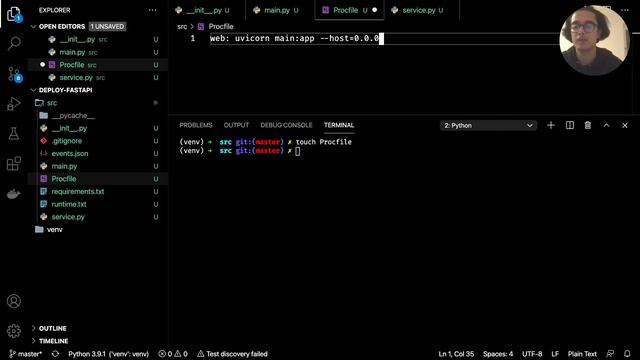Open service.py in src folder tree
The height and width of the screenshot is (360, 640).
click(x=98, y=217)
